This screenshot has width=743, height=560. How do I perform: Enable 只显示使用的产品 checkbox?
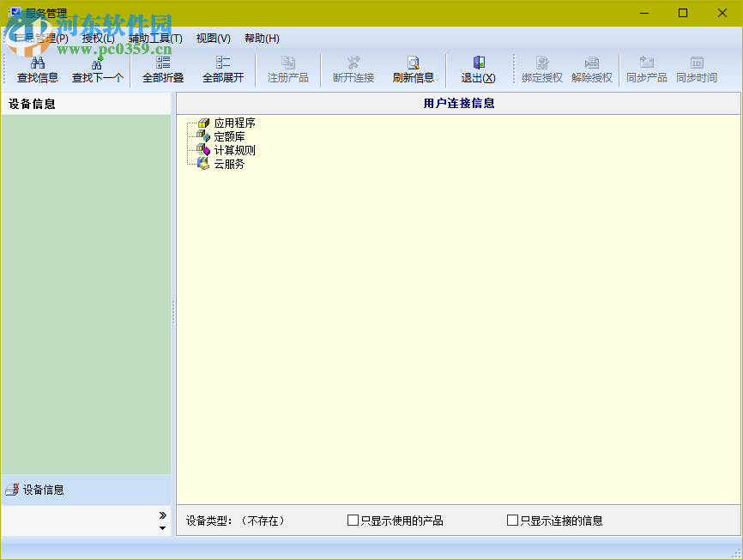[x=353, y=521]
